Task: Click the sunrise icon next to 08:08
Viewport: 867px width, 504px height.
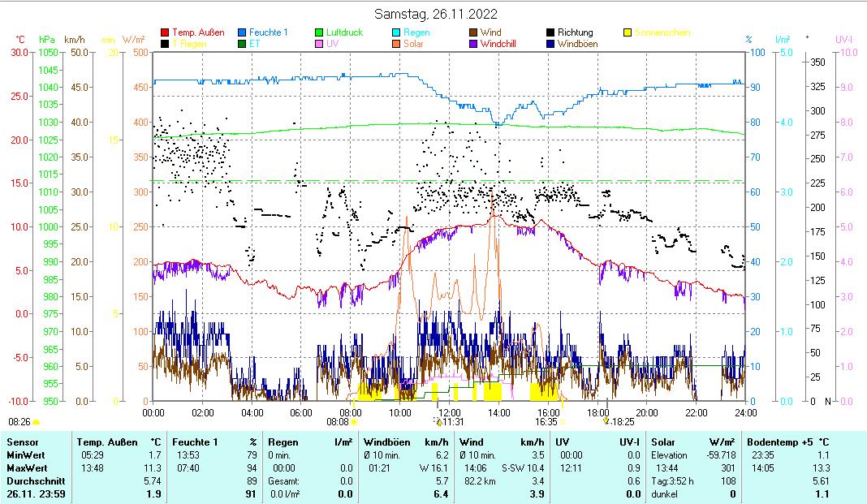Action: [354, 422]
